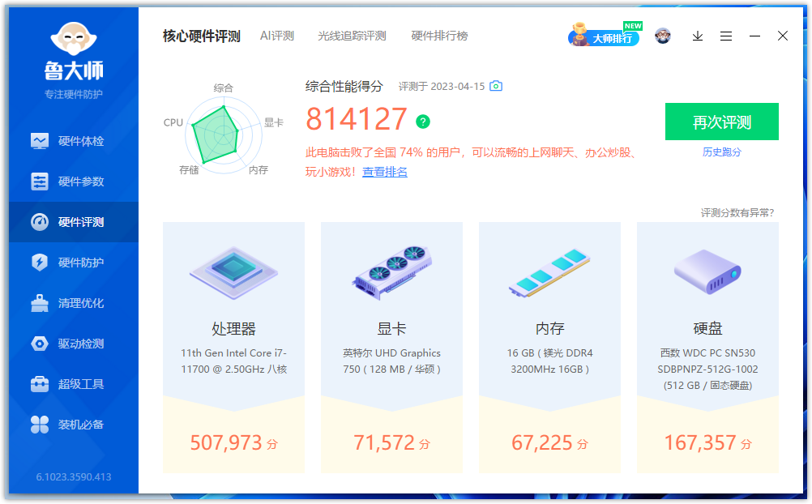Open 硬件体检 from the sidebar

(74, 141)
